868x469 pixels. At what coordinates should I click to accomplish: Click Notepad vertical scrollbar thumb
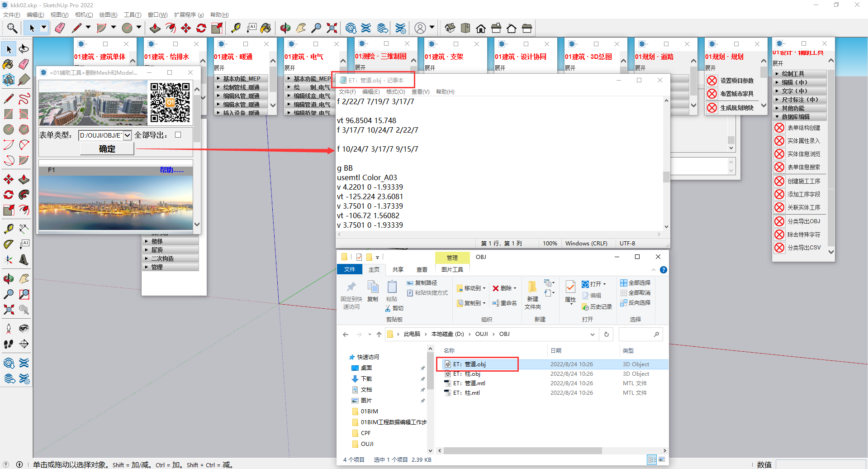(x=666, y=177)
